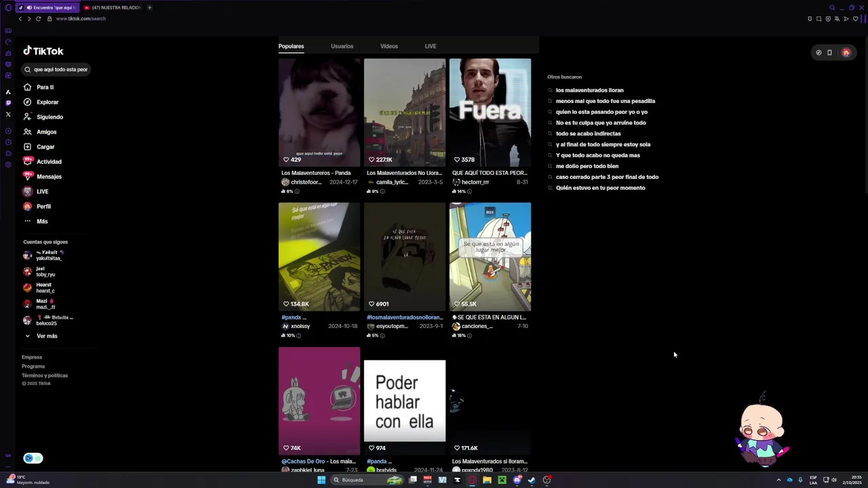
Task: Open followed account toby_ryu
Action: pos(39,271)
